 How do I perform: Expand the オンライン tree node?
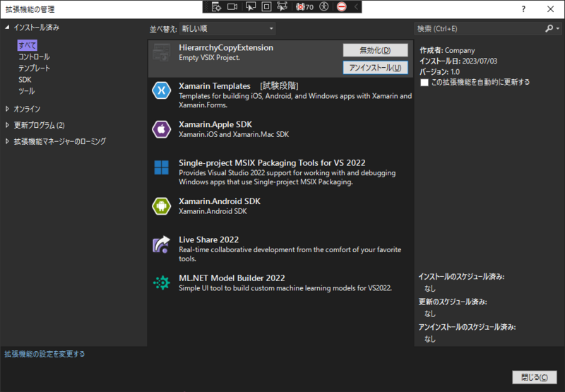(7, 109)
